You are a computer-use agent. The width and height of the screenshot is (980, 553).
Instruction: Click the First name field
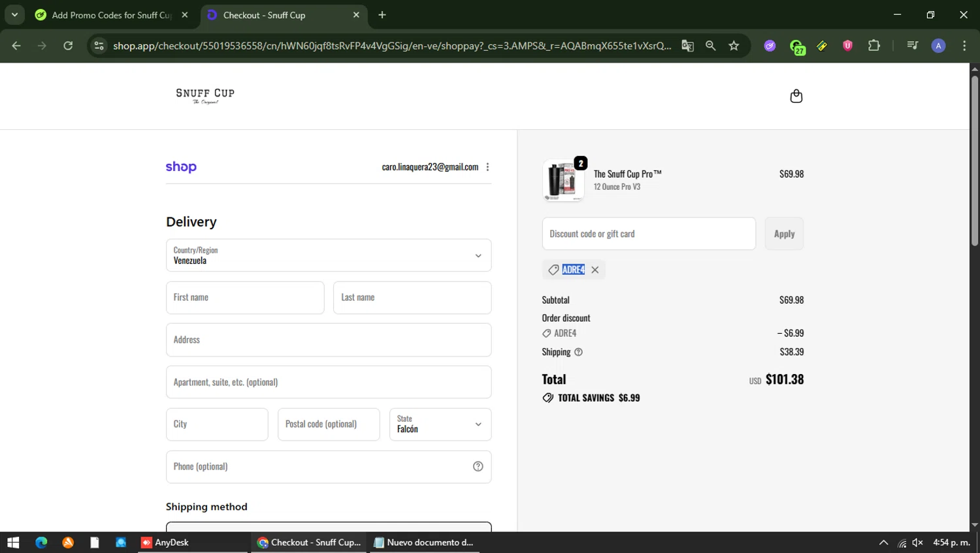click(245, 298)
